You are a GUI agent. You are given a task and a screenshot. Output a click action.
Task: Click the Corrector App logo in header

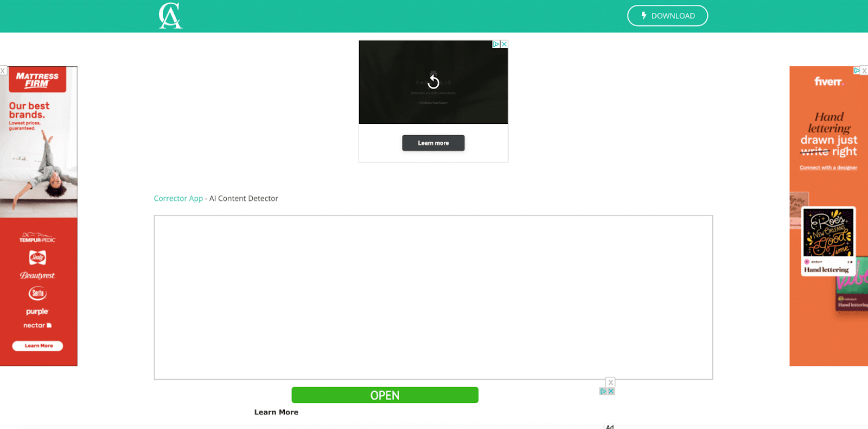[170, 16]
